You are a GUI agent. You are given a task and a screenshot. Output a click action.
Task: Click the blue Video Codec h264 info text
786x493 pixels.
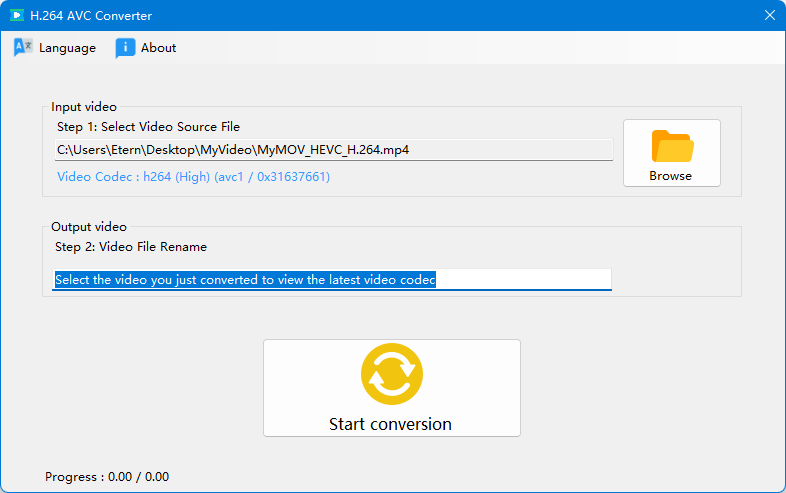[193, 177]
